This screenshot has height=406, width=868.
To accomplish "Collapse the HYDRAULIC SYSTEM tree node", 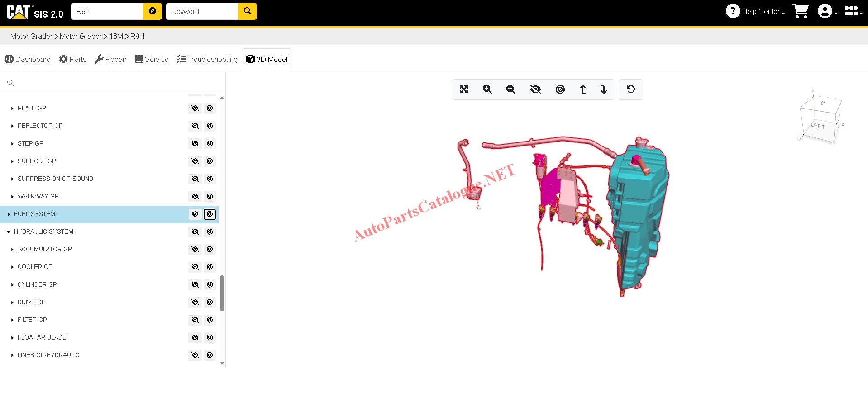I will pyautogui.click(x=9, y=232).
